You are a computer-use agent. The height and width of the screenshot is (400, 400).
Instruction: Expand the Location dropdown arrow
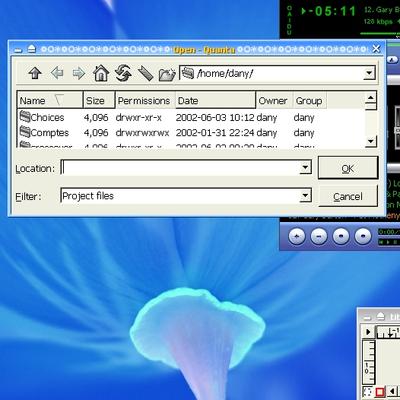click(x=305, y=167)
